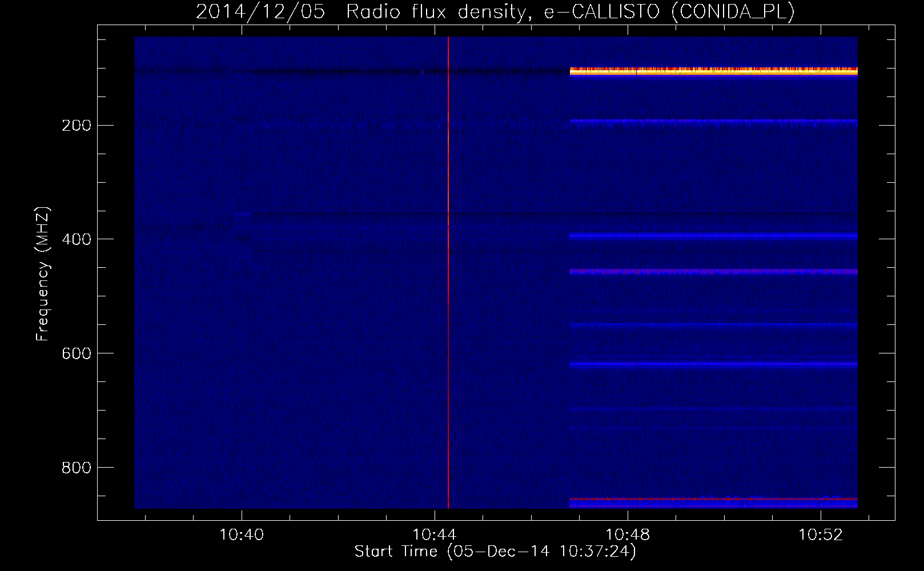Click the 10:44 time tick label
Screen dimensions: 924x571
(x=435, y=535)
